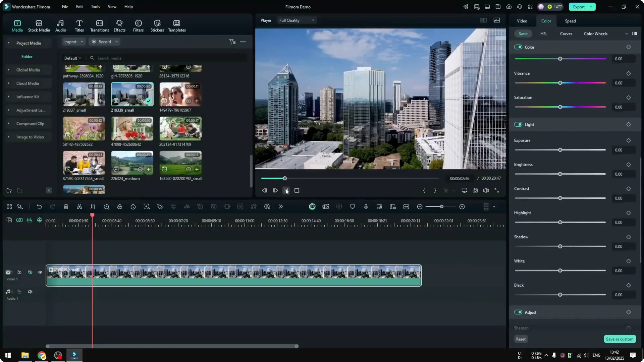Open the Stickers library
The height and width of the screenshot is (362, 644).
click(x=157, y=25)
